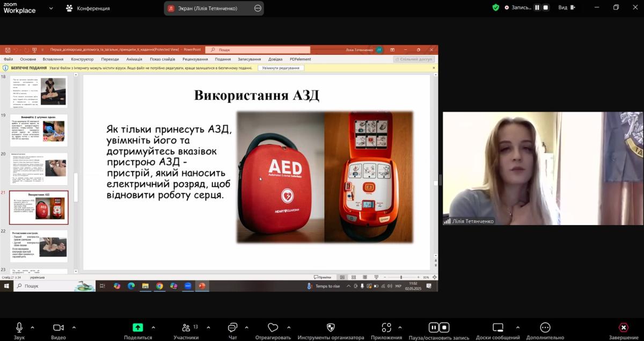Open Task View in the Windows taskbar
This screenshot has height=341, width=644.
point(103,286)
